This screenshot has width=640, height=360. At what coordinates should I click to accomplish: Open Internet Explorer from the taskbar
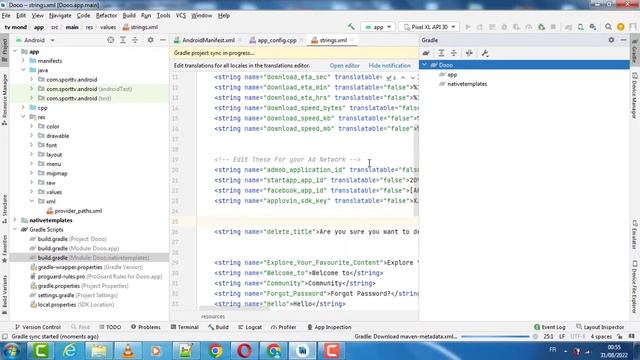point(70,351)
